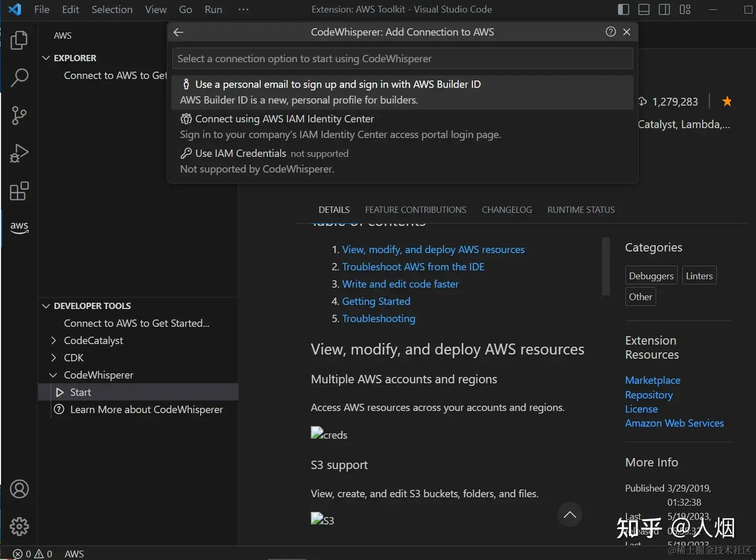
Task: Collapse the DEVELOPER TOOLS section
Action: point(46,306)
